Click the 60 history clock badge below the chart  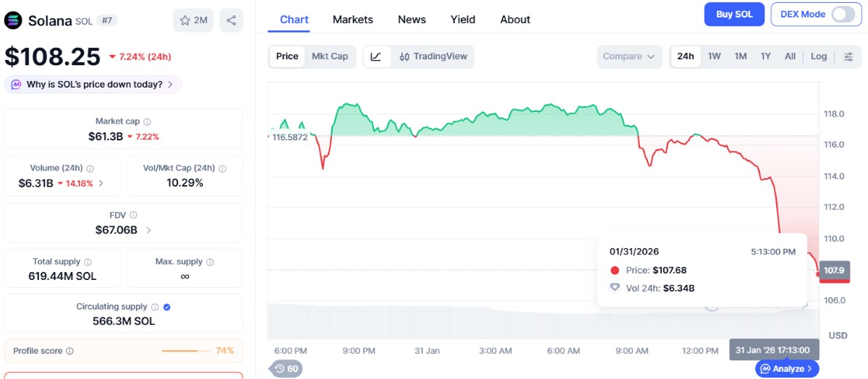coord(287,369)
